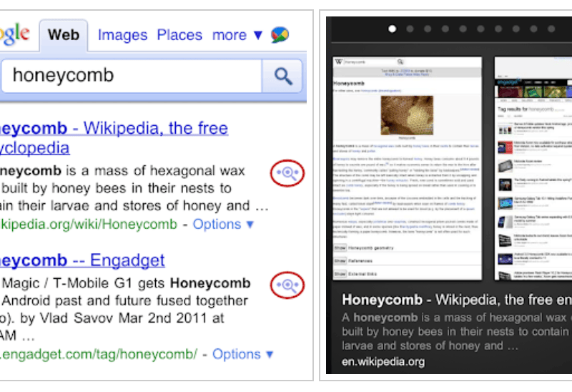Image resolution: width=572 pixels, height=392 pixels.
Task: Tap the colorful chat bubble icon
Action: [x=280, y=36]
